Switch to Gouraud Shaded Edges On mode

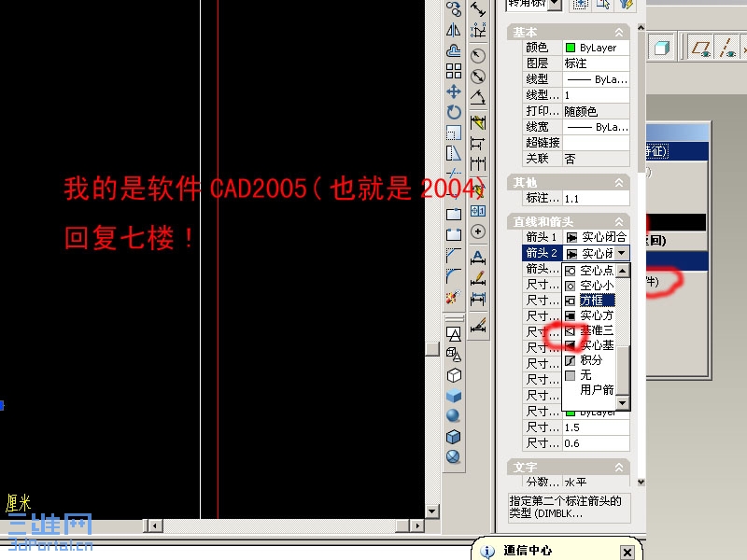tap(454, 456)
